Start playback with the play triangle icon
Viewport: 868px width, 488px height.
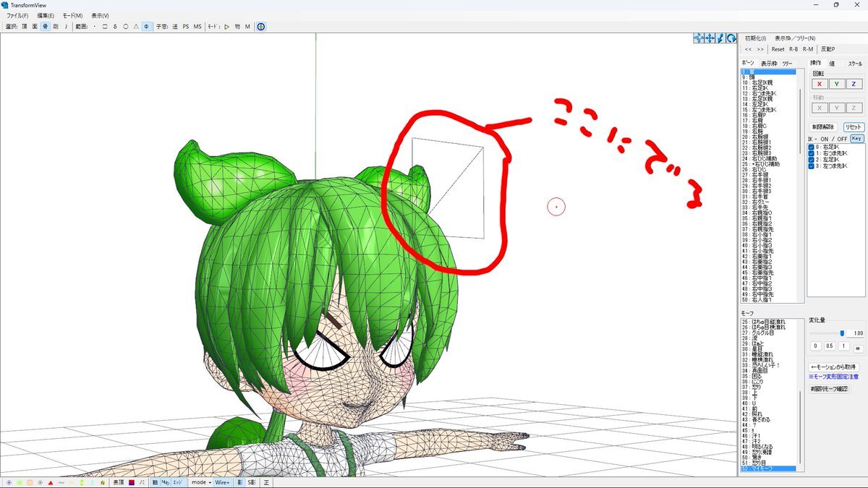tap(226, 27)
